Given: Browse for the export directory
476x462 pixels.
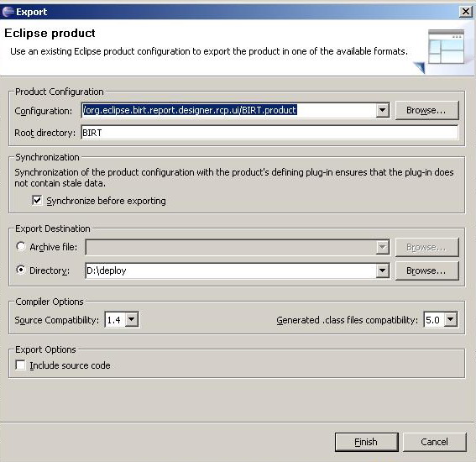Looking at the screenshot, I should click(426, 270).
